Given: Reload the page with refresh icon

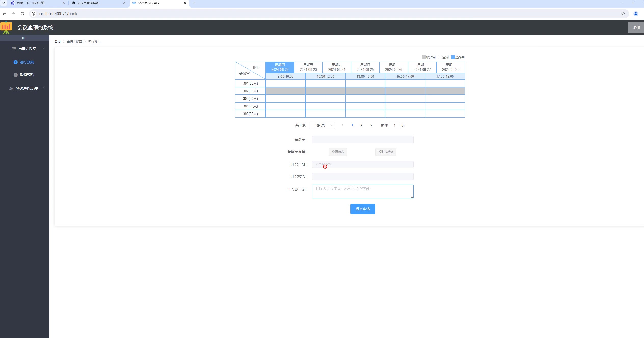Looking at the screenshot, I should click(x=22, y=14).
